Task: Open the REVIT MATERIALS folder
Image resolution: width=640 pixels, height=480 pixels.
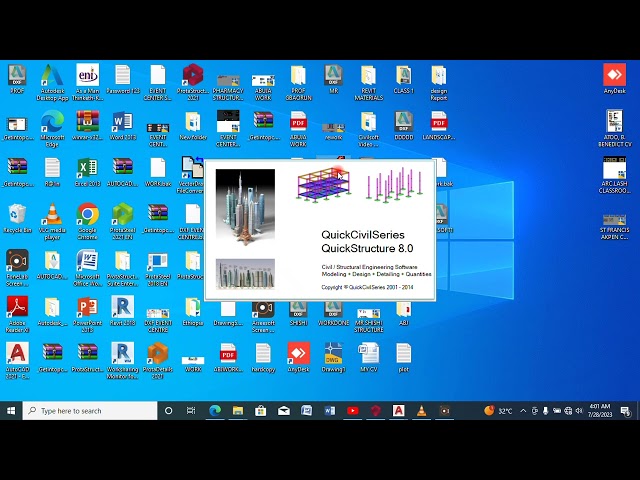Action: tap(369, 82)
